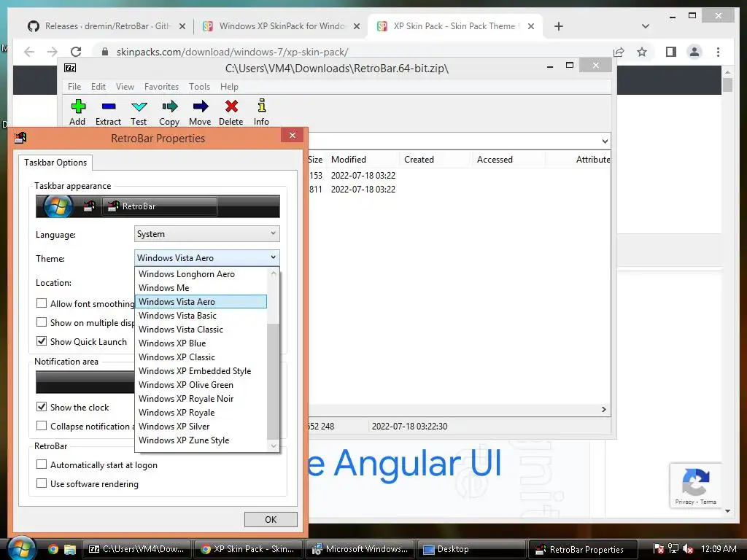
Task: Click 7-Zip horizontal scrollbar right arrow
Action: tap(603, 410)
